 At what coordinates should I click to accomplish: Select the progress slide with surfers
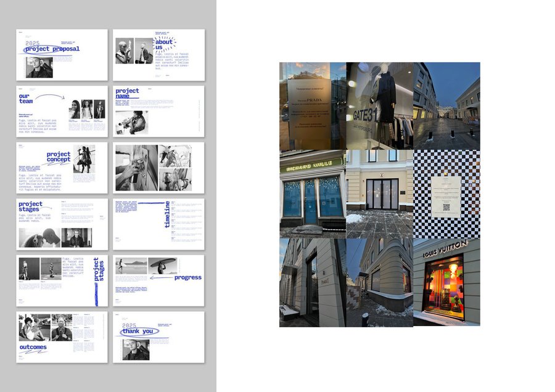pyautogui.click(x=158, y=280)
